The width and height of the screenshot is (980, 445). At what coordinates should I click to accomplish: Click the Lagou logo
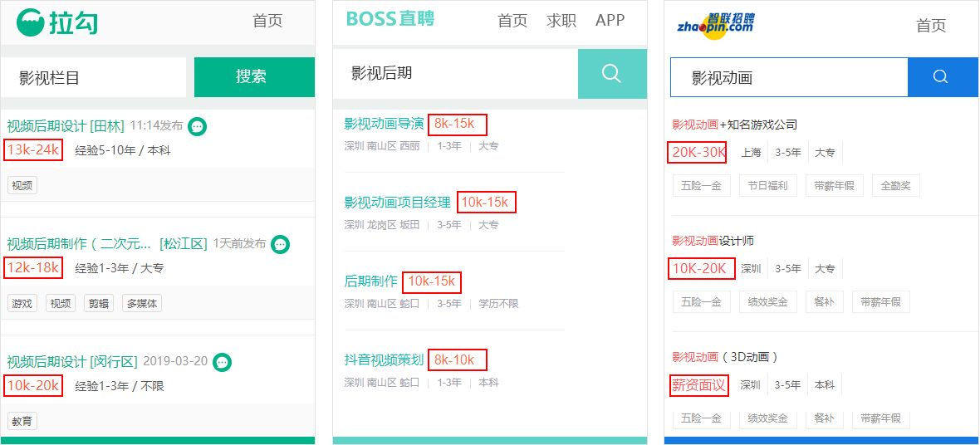pos(56,22)
